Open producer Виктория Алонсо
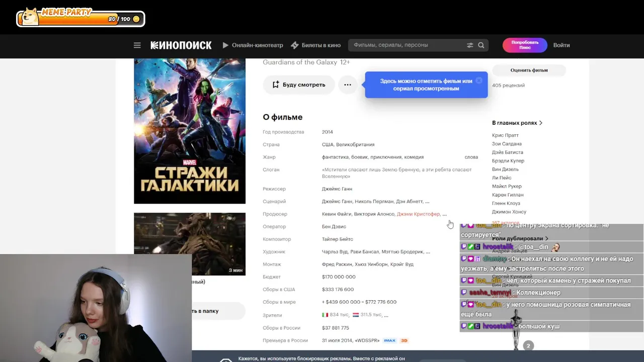The height and width of the screenshot is (362, 644). click(x=374, y=214)
